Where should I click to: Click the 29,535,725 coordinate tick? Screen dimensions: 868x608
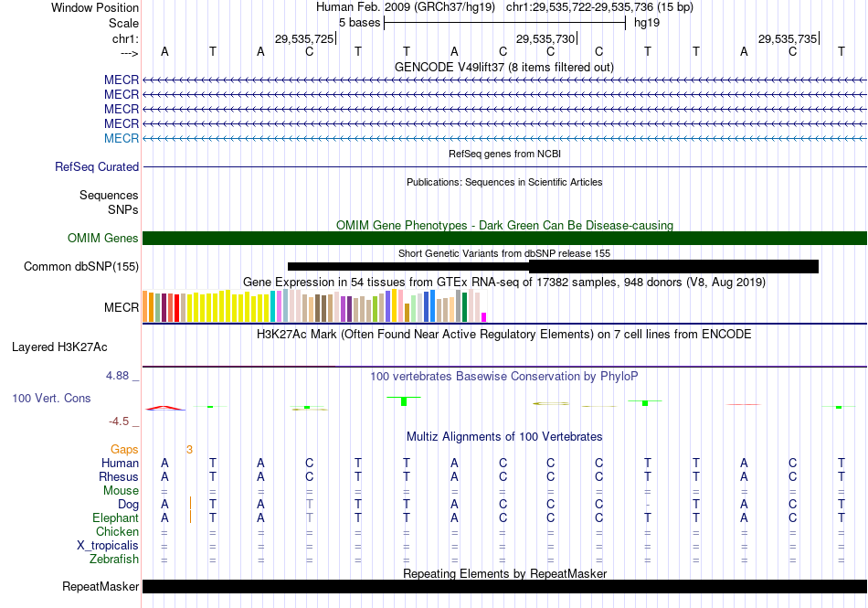coord(304,38)
